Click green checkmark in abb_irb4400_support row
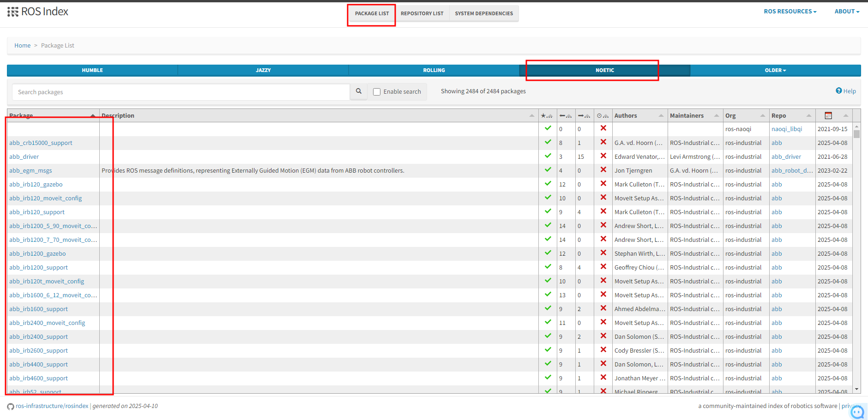868x420 pixels. click(548, 364)
